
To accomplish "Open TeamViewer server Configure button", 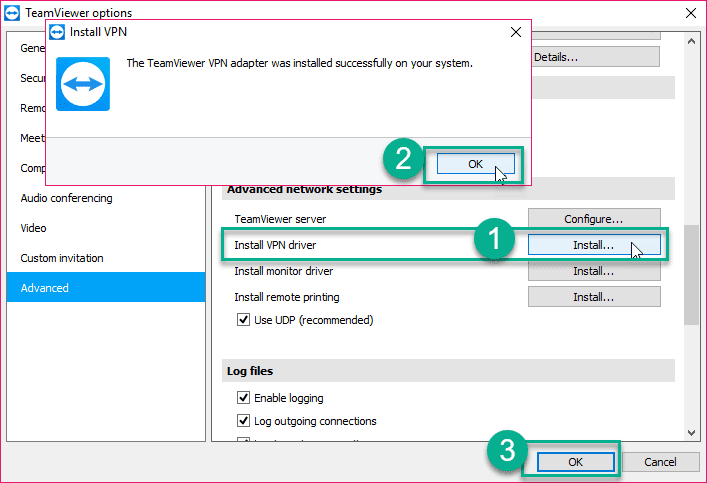I will (594, 219).
